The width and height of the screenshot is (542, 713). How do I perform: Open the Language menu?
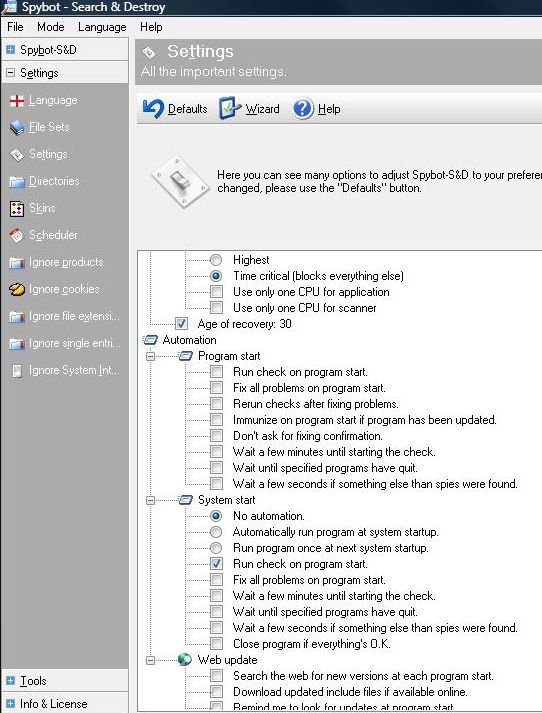point(102,27)
